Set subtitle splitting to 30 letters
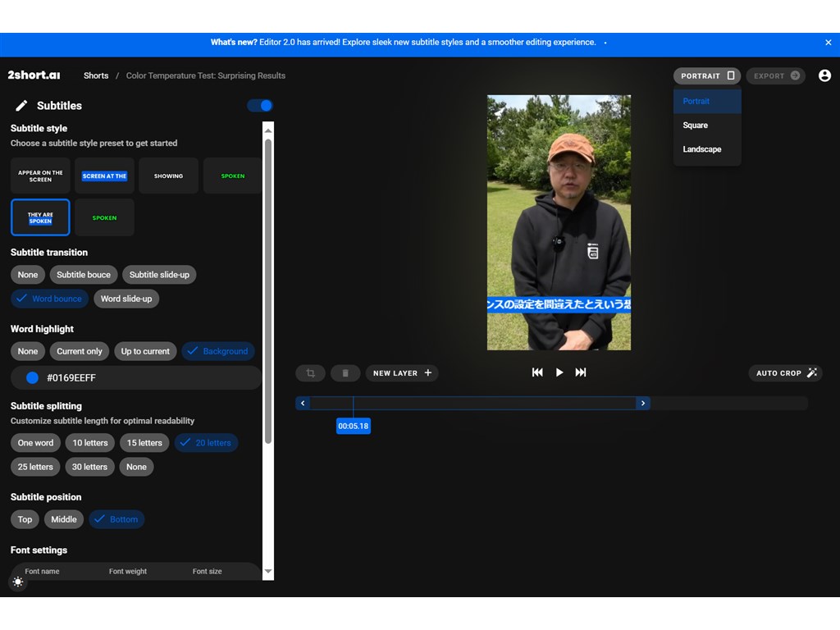Screen dimensions: 840x630 pyautogui.click(x=90, y=467)
